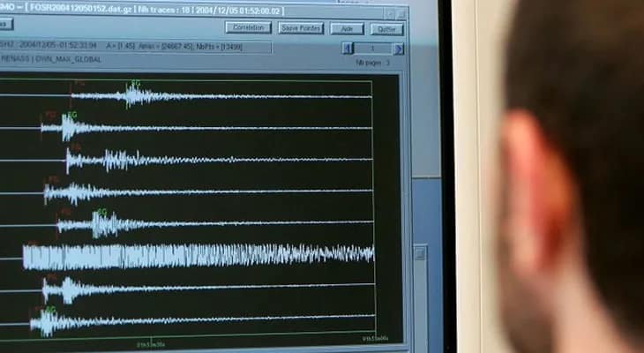Go to previous page with left arrow
Viewport: 644px width, 353px height.
pyautogui.click(x=348, y=49)
